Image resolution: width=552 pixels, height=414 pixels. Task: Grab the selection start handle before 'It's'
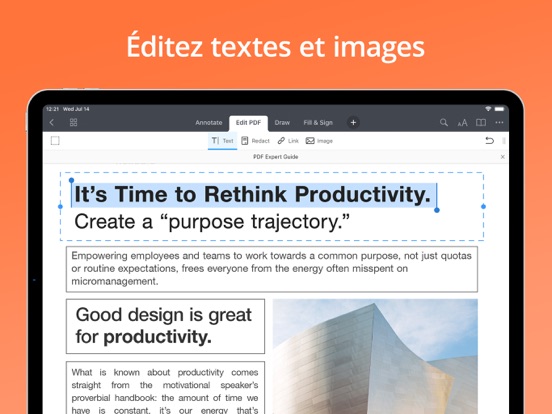click(71, 181)
